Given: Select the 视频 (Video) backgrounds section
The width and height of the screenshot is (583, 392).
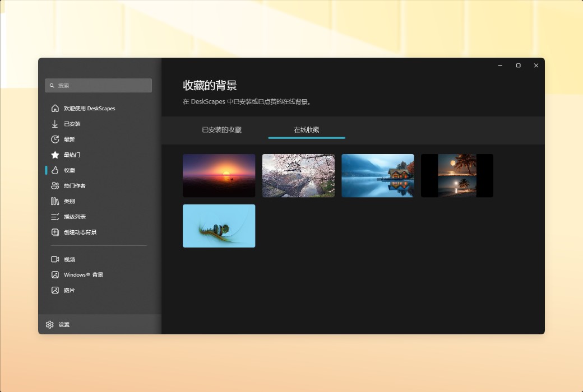Looking at the screenshot, I should (x=68, y=259).
